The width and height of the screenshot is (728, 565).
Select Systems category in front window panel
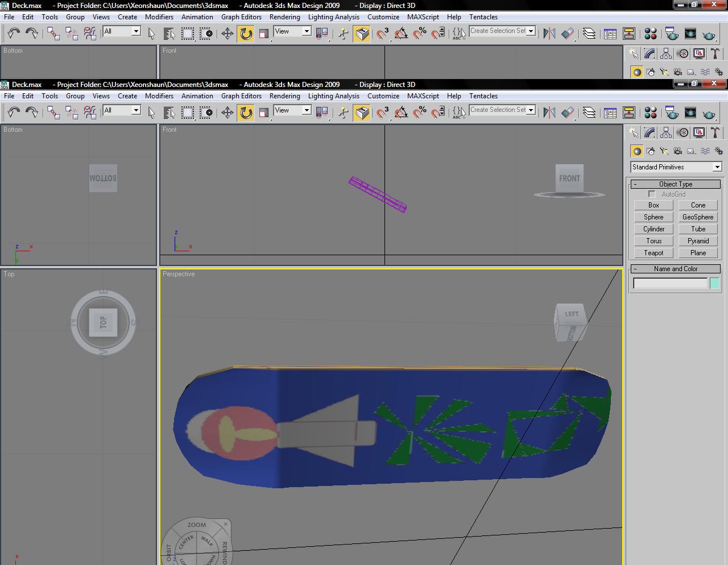coord(719,151)
